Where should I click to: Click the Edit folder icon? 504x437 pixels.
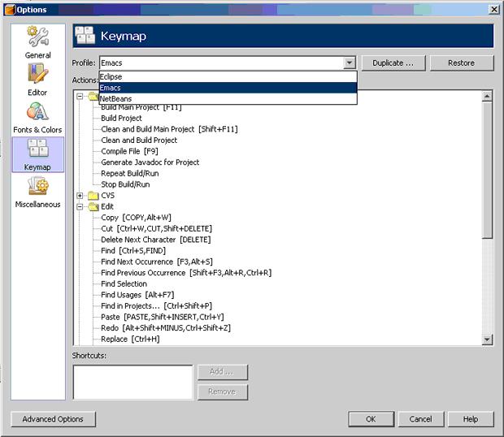click(93, 207)
